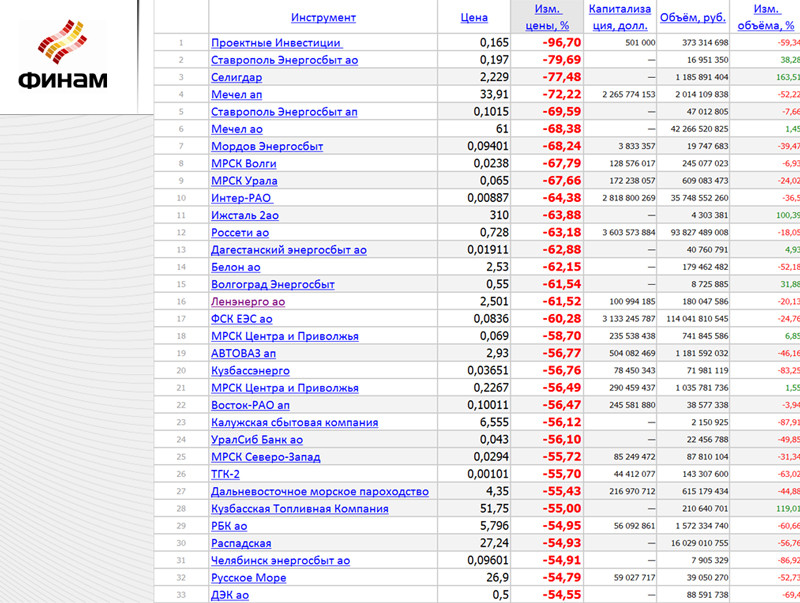Open Калужская сбытовая компания link

coord(294,422)
